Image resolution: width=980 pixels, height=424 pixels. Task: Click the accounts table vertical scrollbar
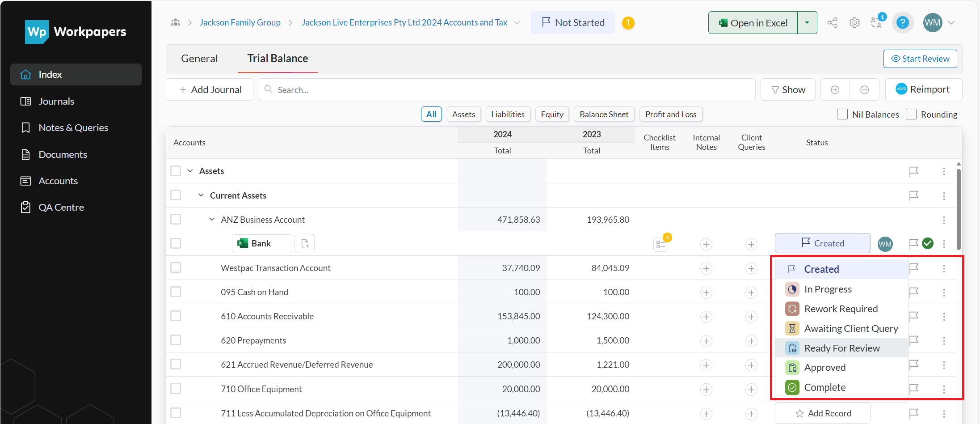coord(959,208)
